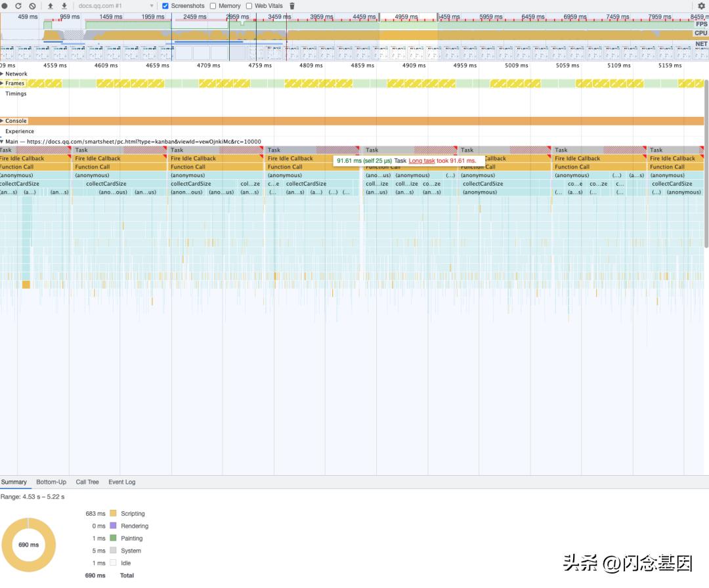Switch to the Bottom-Up tab
The image size is (709, 588).
pos(51,482)
